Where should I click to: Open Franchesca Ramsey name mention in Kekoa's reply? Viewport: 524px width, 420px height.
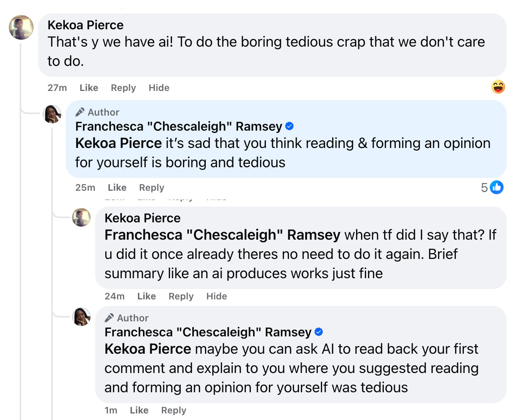coord(222,235)
